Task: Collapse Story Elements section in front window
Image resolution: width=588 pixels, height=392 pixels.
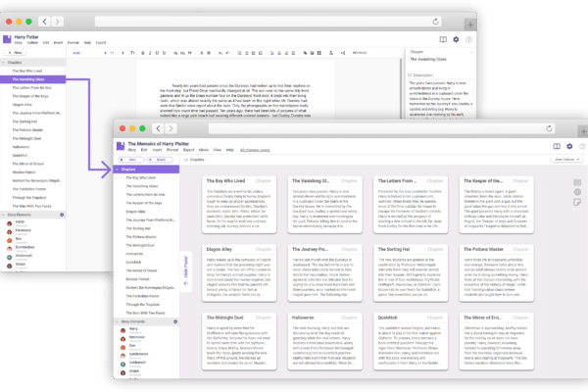Action: click(117, 321)
